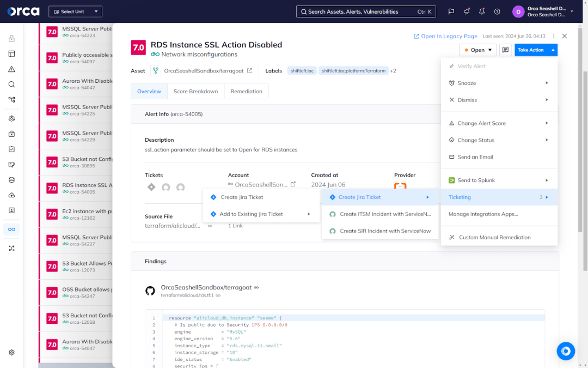
Task: Open the OrcaSeashellSandbox/terragoat asset link
Action: pyautogui.click(x=204, y=70)
